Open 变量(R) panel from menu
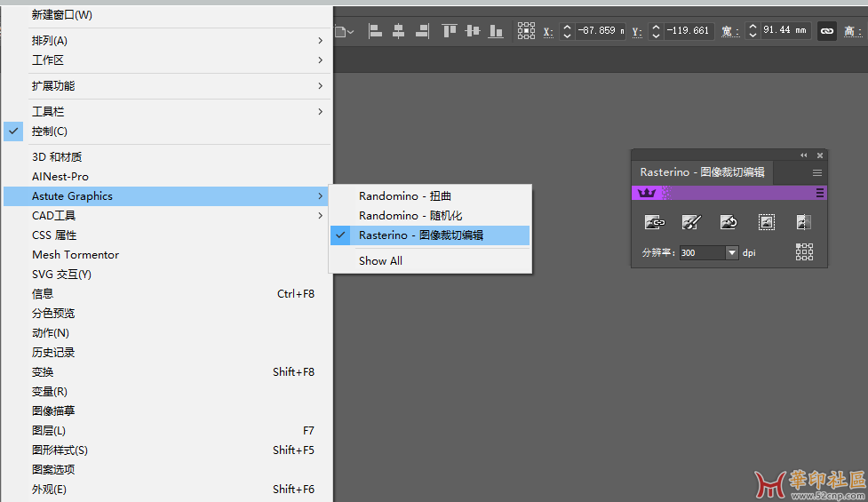The image size is (868, 502). (167, 391)
